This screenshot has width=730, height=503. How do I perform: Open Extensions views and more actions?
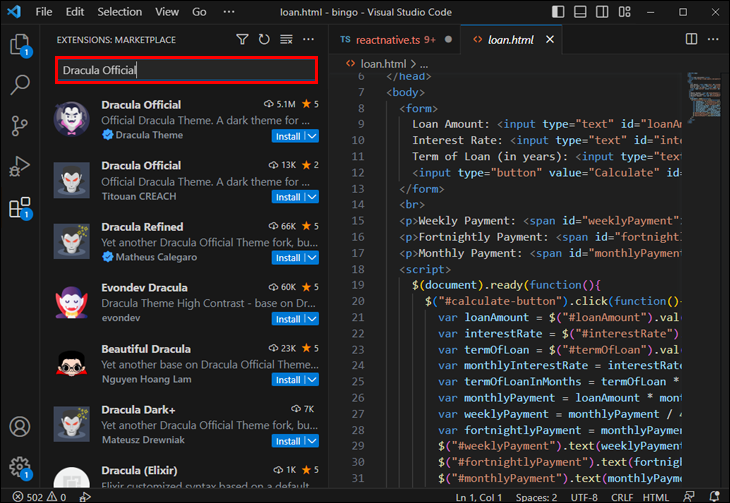(x=308, y=40)
